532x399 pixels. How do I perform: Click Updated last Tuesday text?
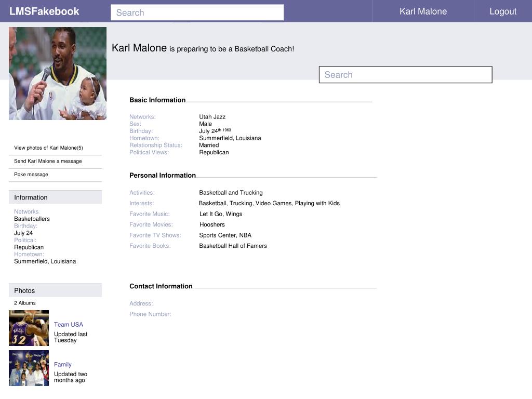[x=71, y=337]
